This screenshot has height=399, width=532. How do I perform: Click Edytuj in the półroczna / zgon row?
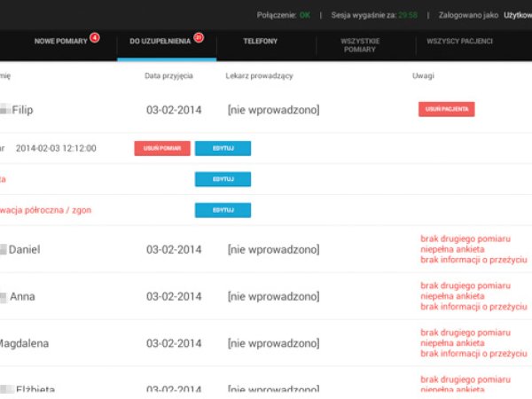tap(223, 210)
